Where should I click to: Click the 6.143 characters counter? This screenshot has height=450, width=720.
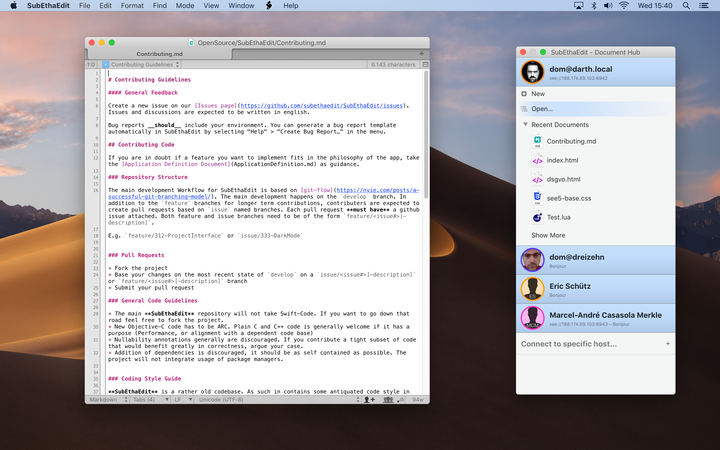pyautogui.click(x=393, y=65)
